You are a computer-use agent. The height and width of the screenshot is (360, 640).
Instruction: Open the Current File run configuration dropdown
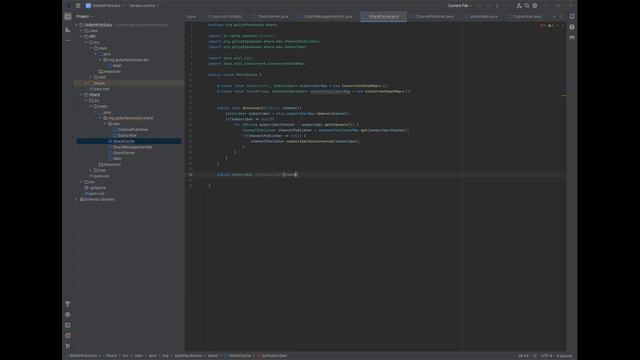(460, 6)
